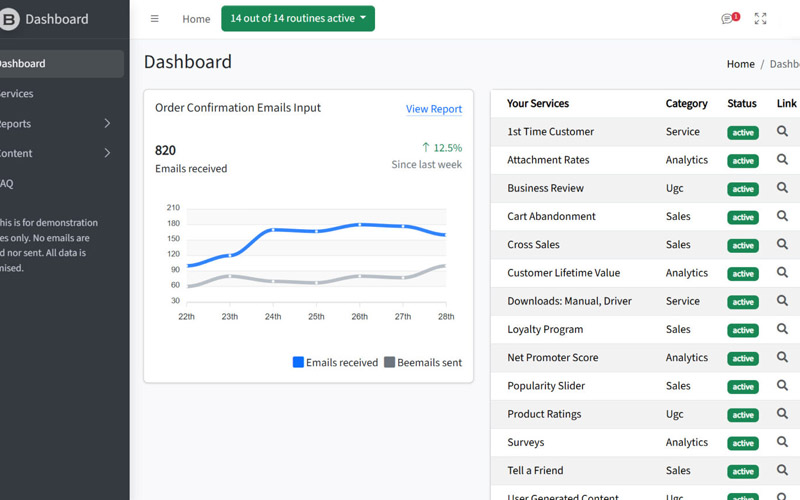Image resolution: width=800 pixels, height=500 pixels.
Task: Click search icon for Loyalty Program
Action: pyautogui.click(x=783, y=329)
